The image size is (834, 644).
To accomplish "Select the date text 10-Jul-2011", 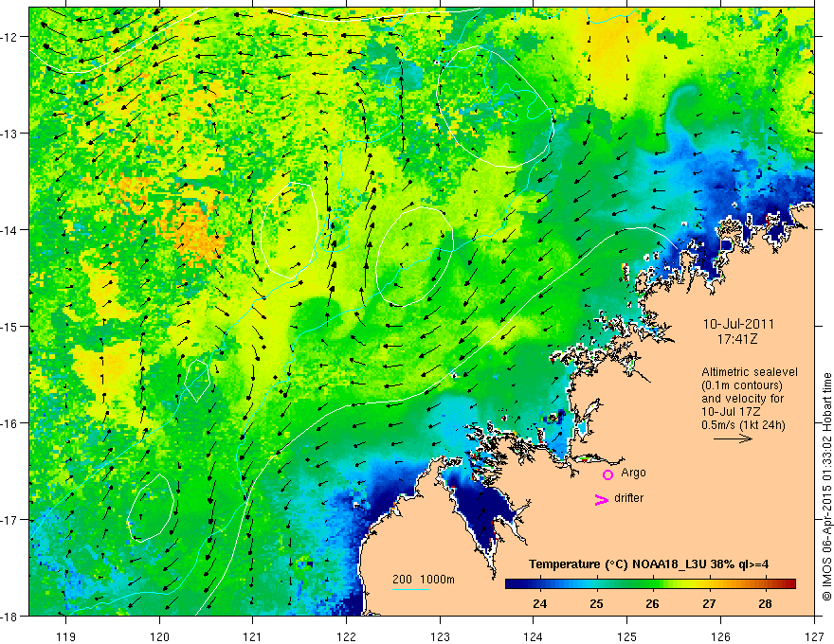I will pos(738,324).
